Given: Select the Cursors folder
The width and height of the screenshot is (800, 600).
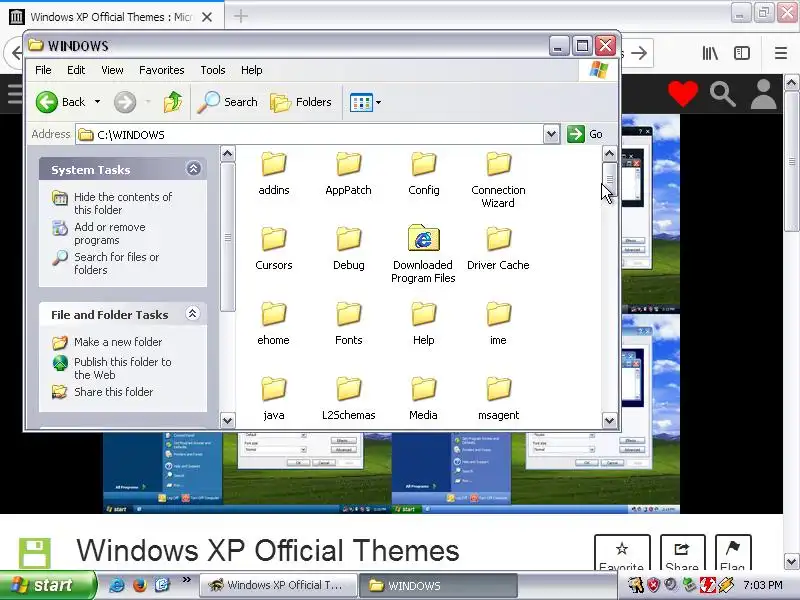Looking at the screenshot, I should tap(274, 249).
